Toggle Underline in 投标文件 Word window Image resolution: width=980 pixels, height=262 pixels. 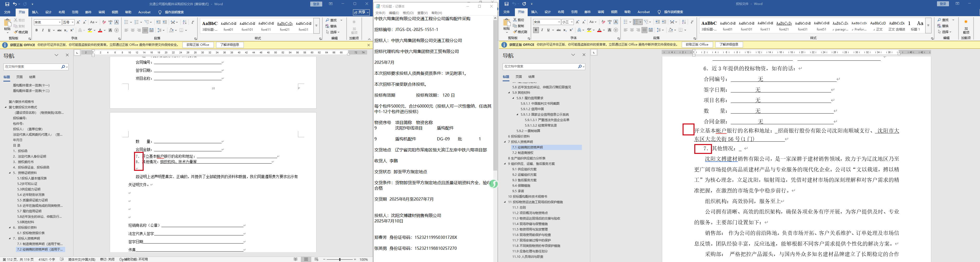click(549, 30)
